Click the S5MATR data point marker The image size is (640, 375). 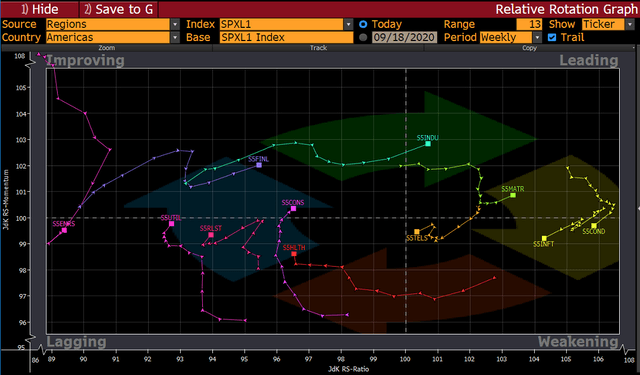coord(513,195)
